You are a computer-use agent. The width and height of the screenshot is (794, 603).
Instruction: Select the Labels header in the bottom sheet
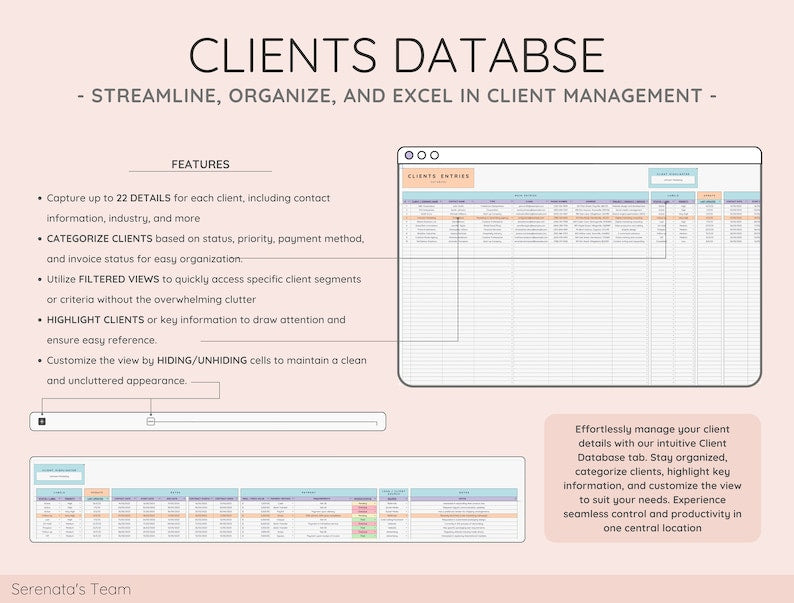point(59,492)
